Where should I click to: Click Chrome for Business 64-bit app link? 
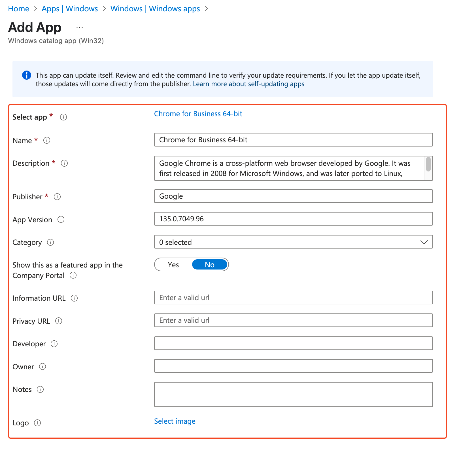click(x=198, y=114)
